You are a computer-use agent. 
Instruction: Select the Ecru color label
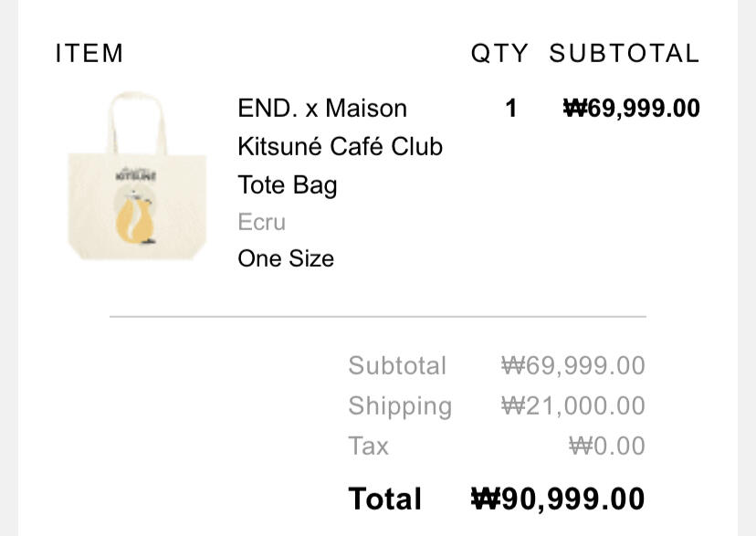(261, 222)
